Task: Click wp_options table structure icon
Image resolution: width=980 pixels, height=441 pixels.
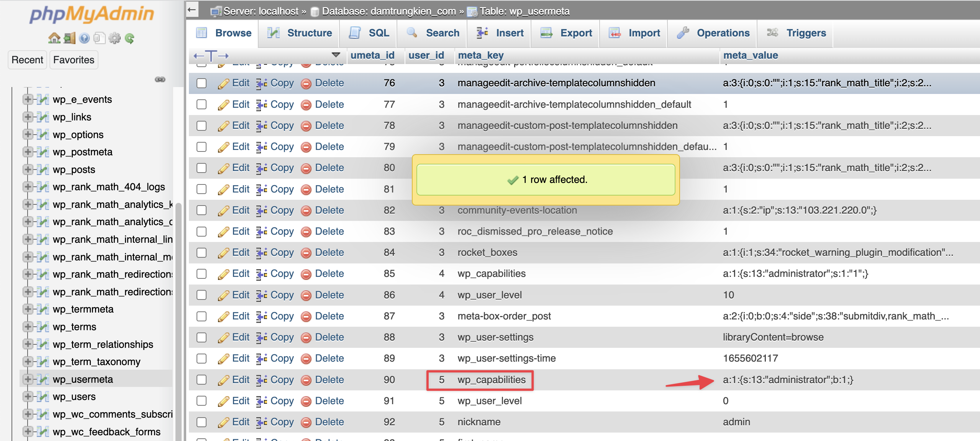Action: point(43,135)
